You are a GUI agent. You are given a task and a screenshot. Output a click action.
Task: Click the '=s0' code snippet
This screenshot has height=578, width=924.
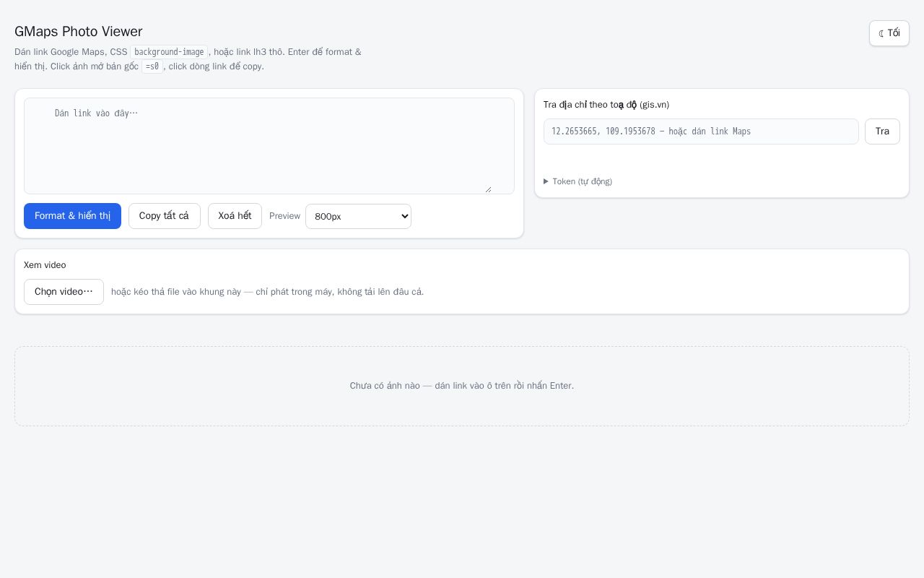152,66
